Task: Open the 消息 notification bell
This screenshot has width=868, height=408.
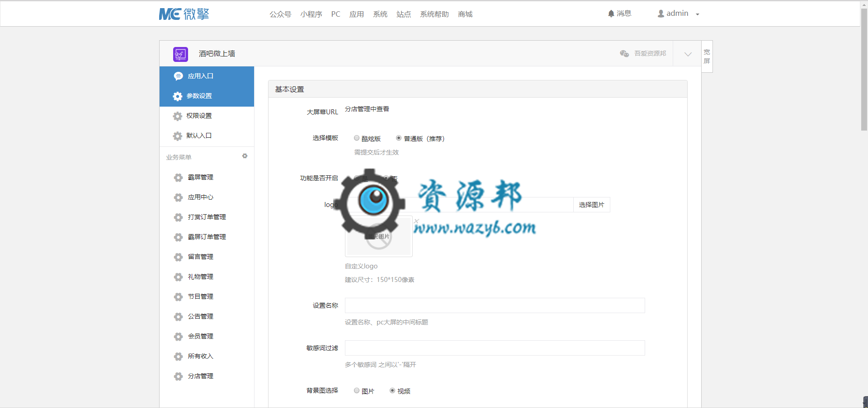Action: click(x=611, y=14)
